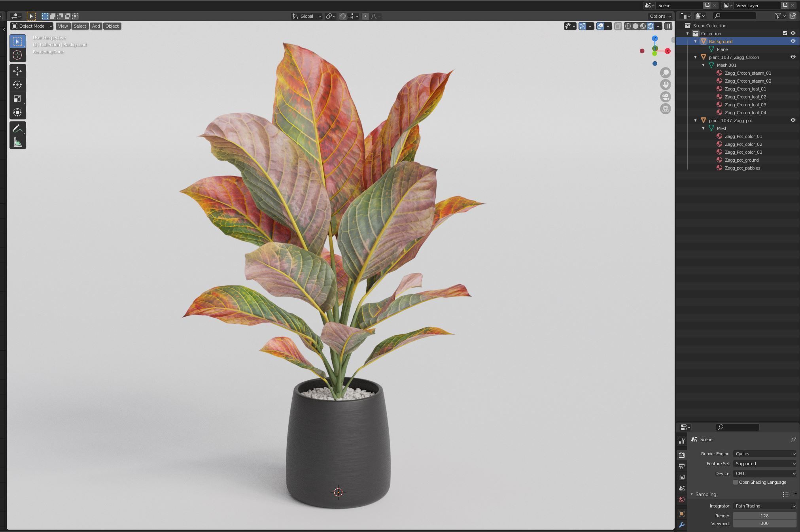Select the Transform tool
This screenshot has width=800, height=532.
click(x=17, y=112)
